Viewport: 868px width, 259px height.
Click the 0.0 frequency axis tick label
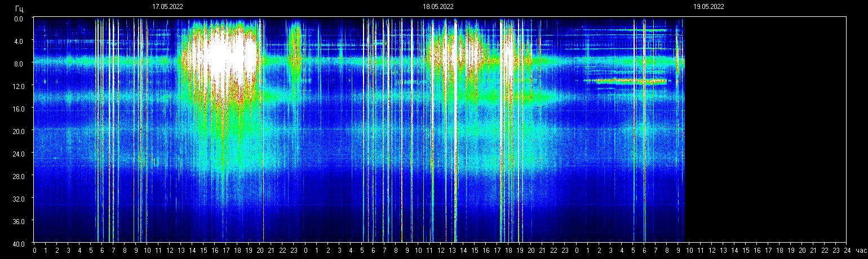(x=19, y=19)
